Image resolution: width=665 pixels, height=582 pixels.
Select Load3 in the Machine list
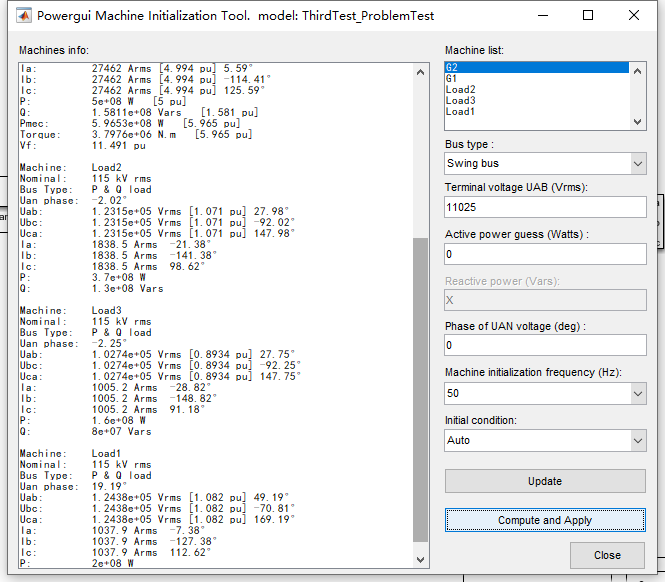tap(461, 101)
